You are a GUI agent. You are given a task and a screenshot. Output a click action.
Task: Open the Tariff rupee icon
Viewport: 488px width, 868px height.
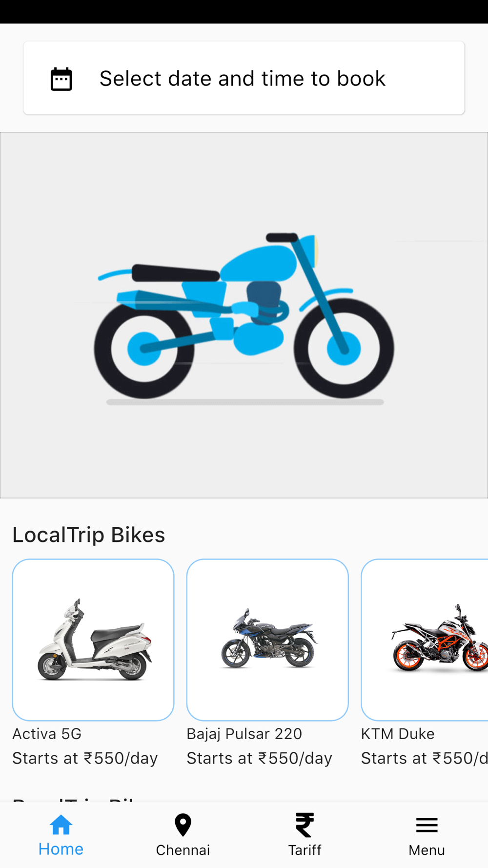[305, 825]
